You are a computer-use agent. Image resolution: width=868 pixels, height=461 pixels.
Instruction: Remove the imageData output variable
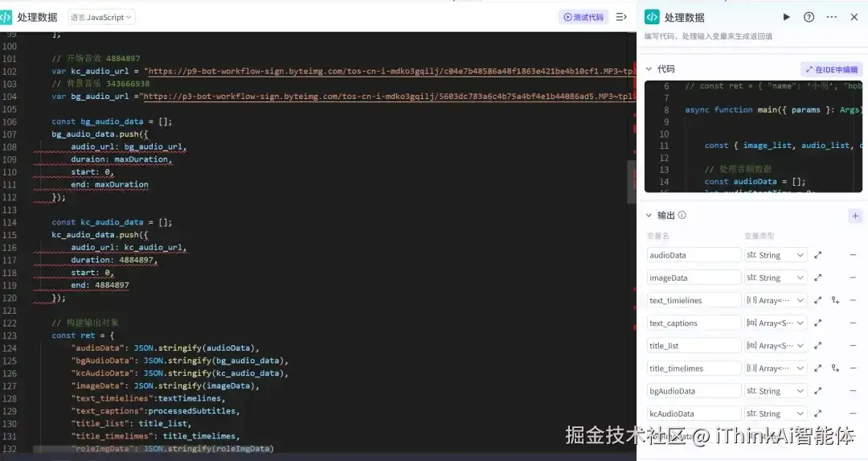[853, 278]
